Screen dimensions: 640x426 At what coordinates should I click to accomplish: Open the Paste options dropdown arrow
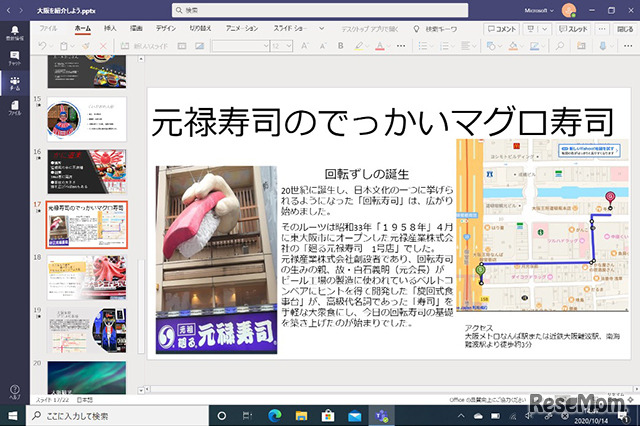pyautogui.click(x=73, y=46)
